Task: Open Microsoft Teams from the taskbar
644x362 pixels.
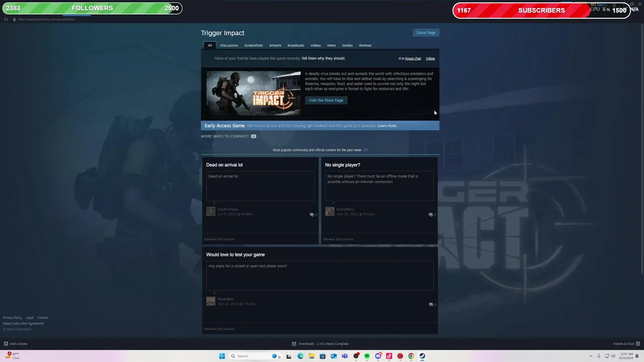Action: coord(345,356)
